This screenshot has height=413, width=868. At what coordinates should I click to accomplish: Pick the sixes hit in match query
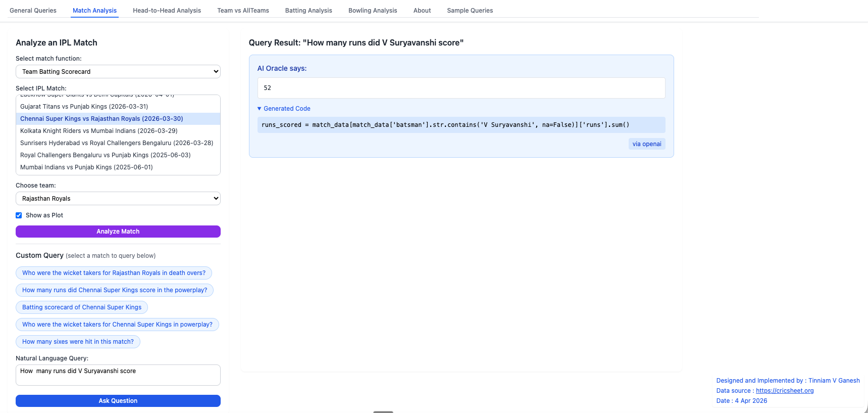tap(78, 342)
